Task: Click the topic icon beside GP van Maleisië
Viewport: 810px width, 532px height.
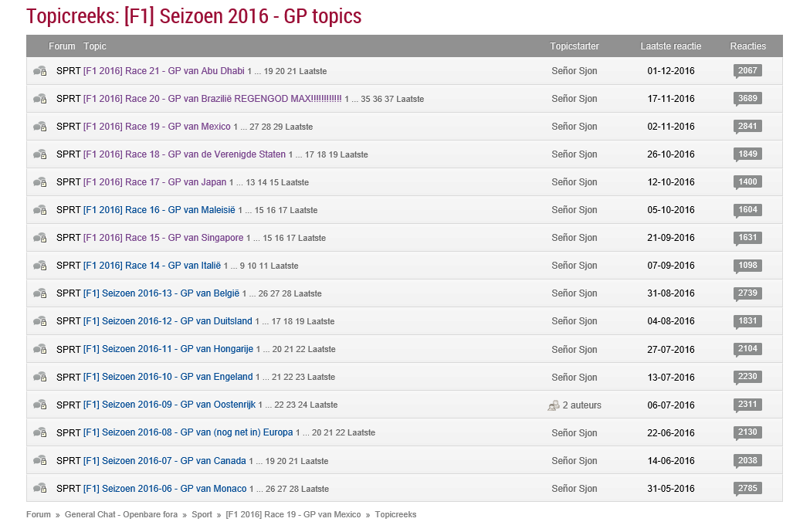Action: coord(40,210)
